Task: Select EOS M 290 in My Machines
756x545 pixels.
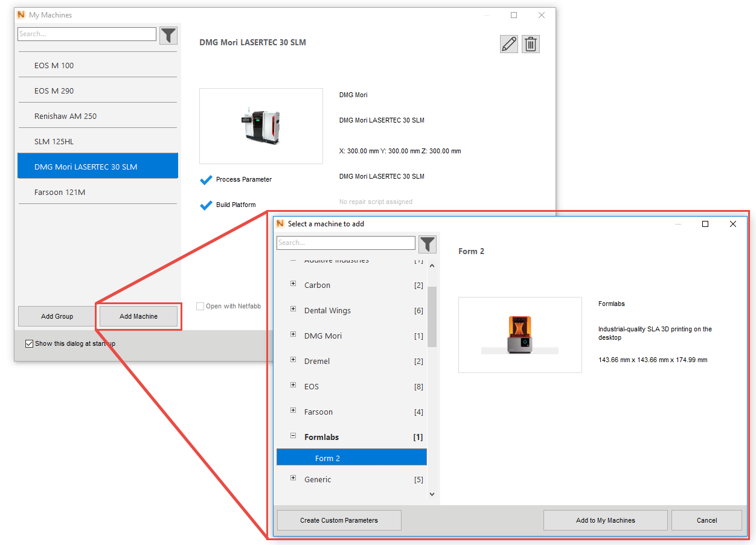Action: tap(97, 91)
